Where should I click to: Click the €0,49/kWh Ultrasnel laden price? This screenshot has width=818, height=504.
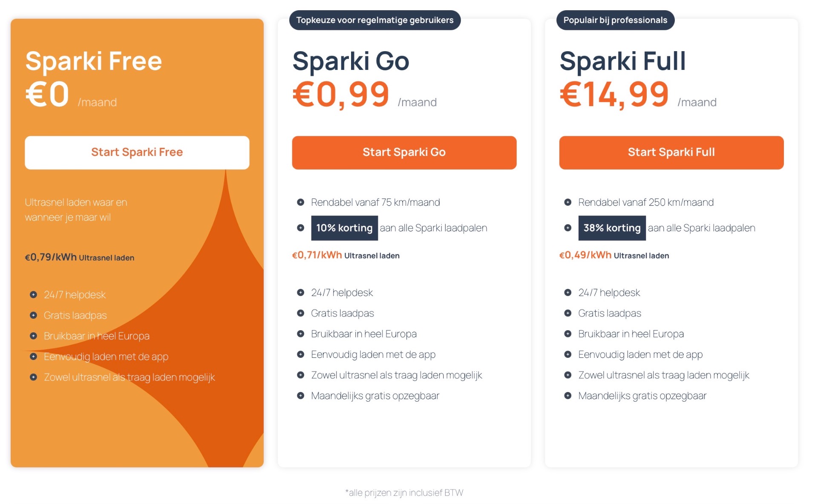click(x=613, y=255)
